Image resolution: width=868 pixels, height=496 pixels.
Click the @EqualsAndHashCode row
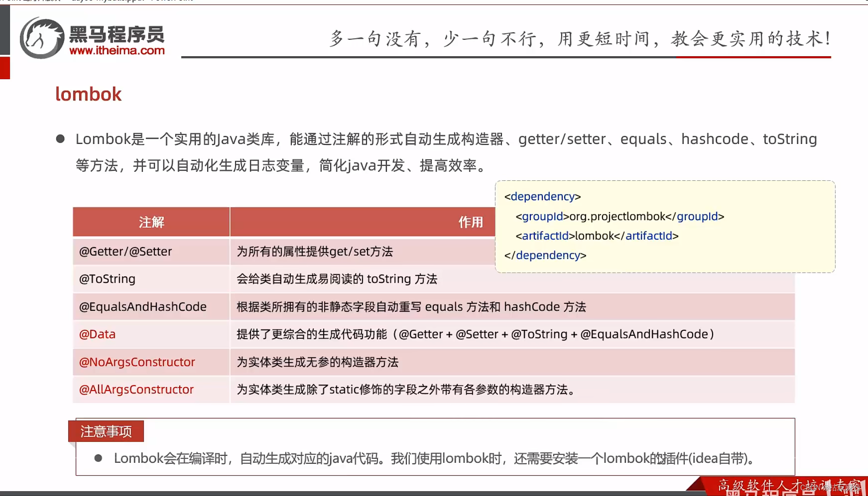tap(143, 307)
